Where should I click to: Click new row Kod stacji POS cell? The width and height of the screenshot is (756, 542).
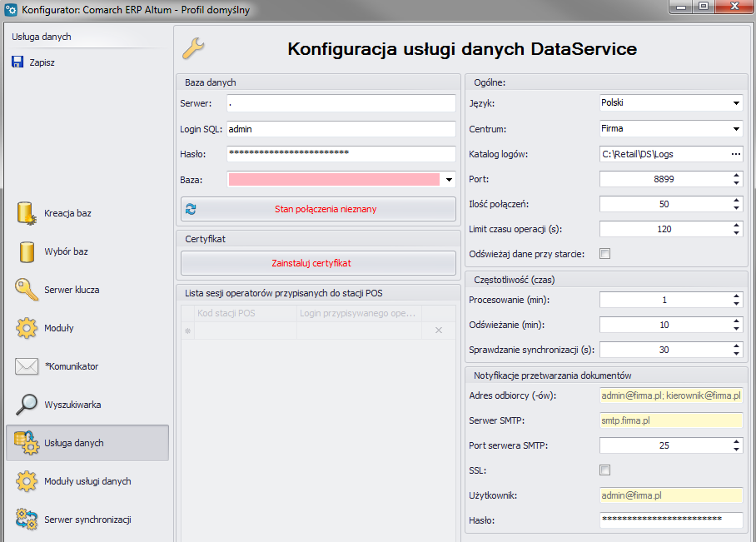pos(246,331)
